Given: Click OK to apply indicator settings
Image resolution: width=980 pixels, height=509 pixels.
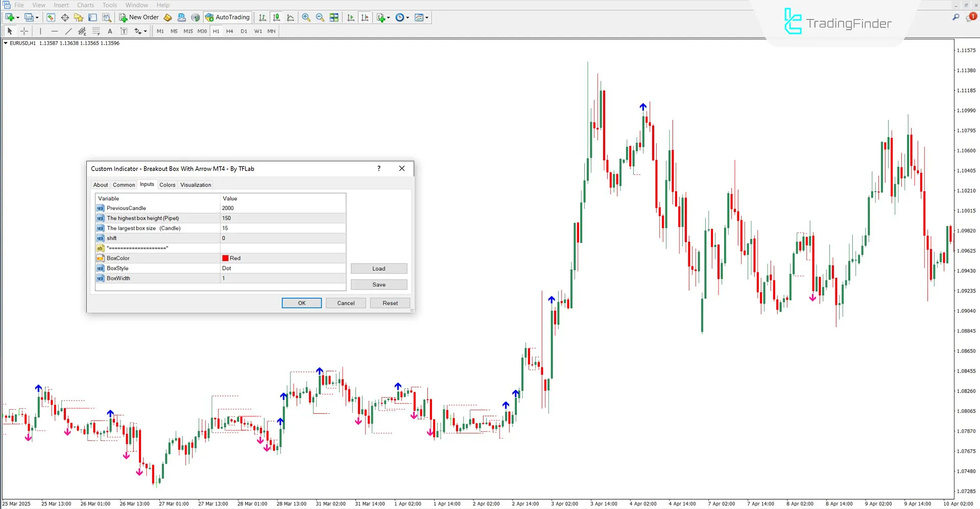Looking at the screenshot, I should point(301,303).
